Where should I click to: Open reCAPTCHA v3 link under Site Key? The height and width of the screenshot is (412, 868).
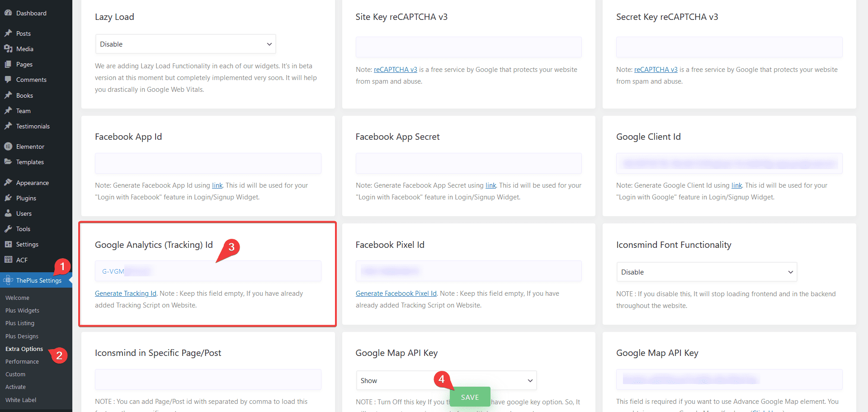tap(396, 70)
